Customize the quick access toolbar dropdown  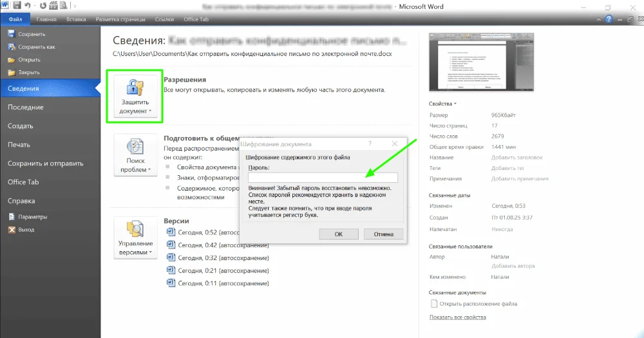(75, 6)
